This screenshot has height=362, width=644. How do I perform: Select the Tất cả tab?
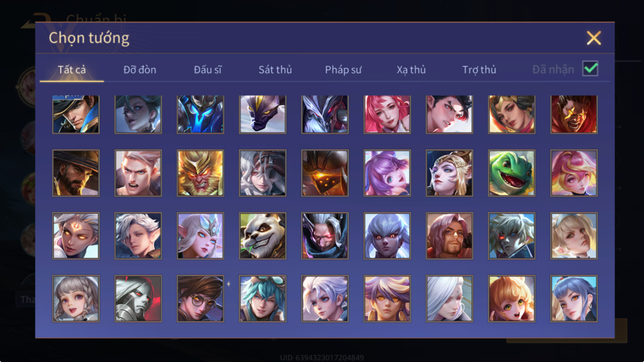pos(72,69)
